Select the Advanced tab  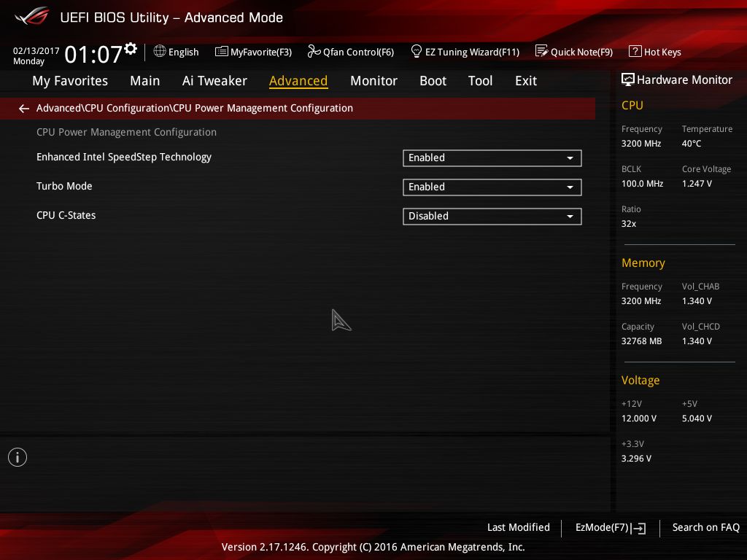[x=298, y=81]
